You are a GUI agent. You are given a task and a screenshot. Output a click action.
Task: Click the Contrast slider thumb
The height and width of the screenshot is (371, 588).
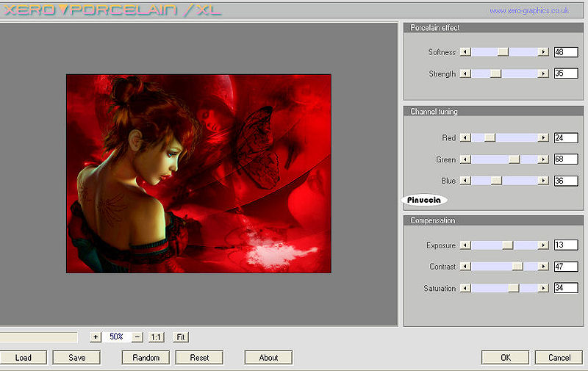517,267
